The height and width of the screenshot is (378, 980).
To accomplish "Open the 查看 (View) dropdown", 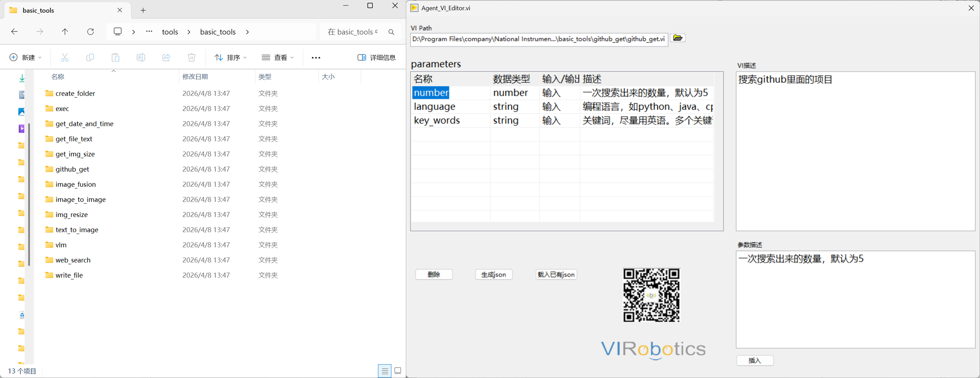I will pyautogui.click(x=278, y=57).
